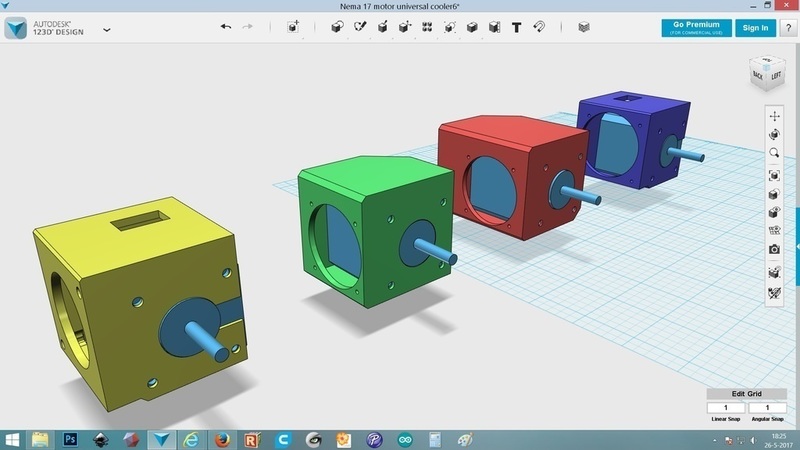The width and height of the screenshot is (800, 450).
Task: Select the Text tool
Action: [x=516, y=27]
